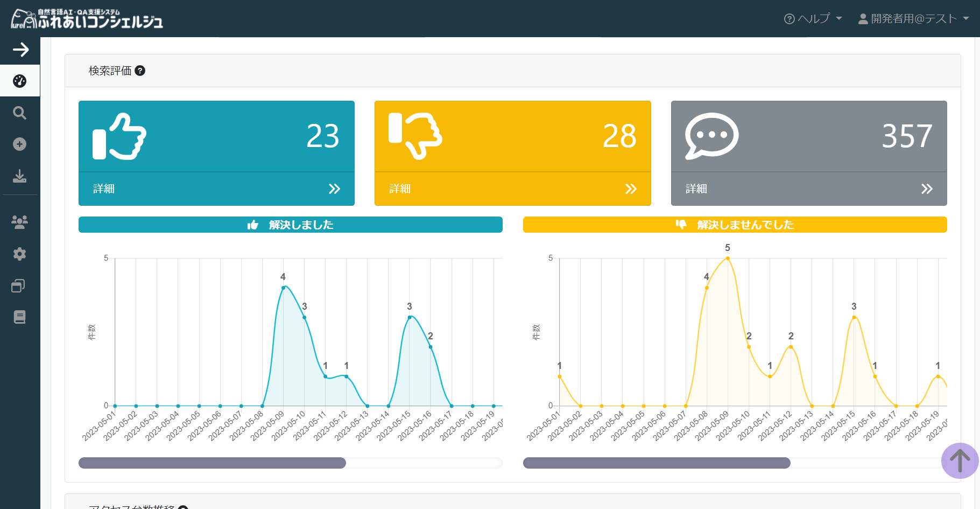Open the ヘルプ dropdown menu
The image size is (980, 509).
[813, 19]
